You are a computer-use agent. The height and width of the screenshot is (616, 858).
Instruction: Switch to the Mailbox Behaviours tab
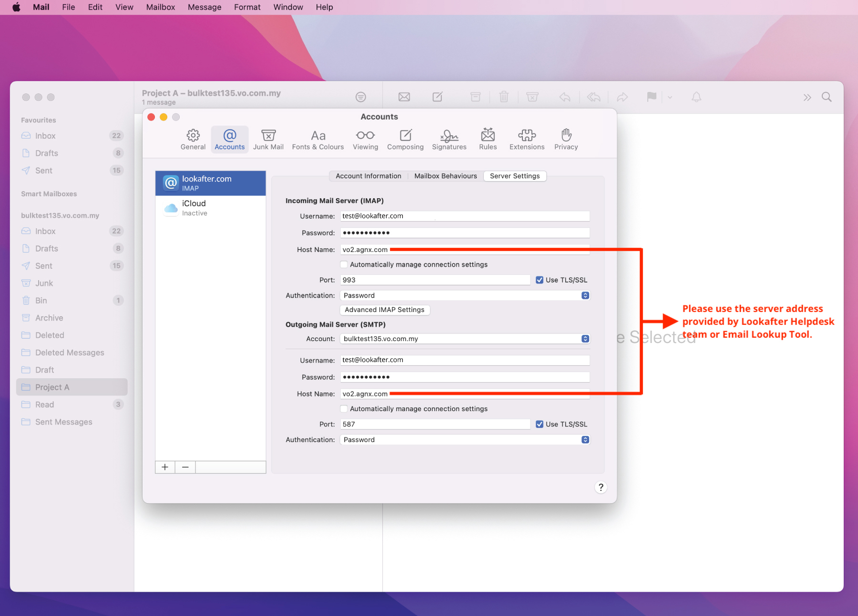point(445,176)
